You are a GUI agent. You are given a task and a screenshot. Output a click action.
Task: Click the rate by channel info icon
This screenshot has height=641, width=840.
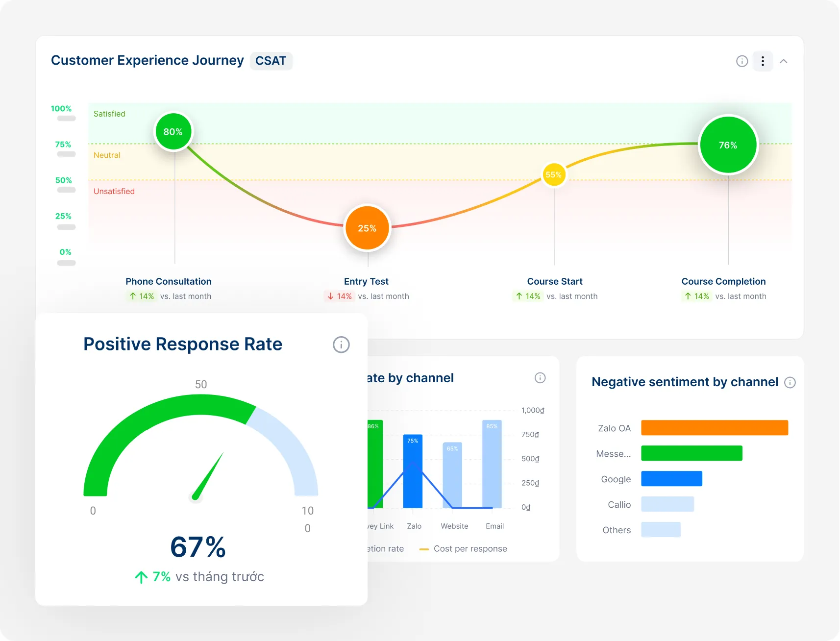(540, 378)
